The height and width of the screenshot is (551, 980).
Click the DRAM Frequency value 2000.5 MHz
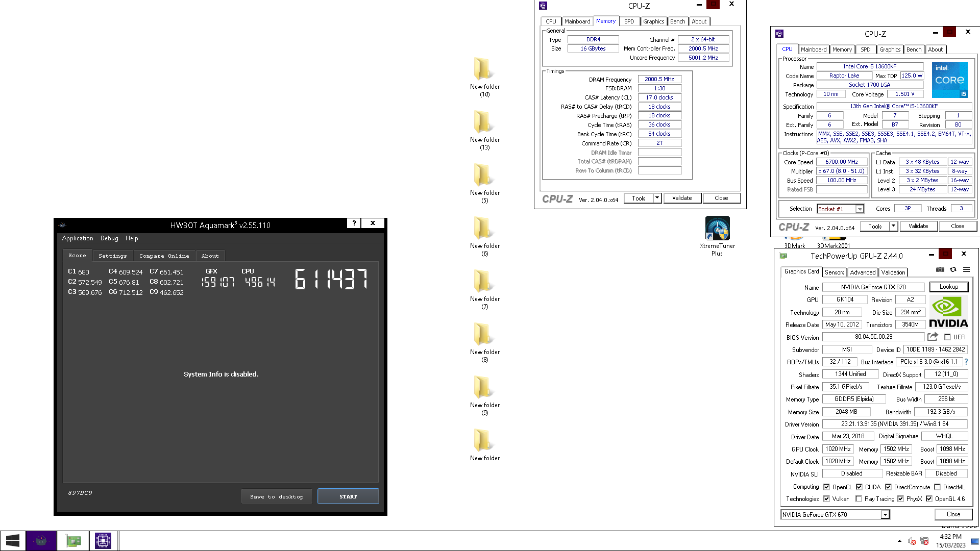click(659, 79)
